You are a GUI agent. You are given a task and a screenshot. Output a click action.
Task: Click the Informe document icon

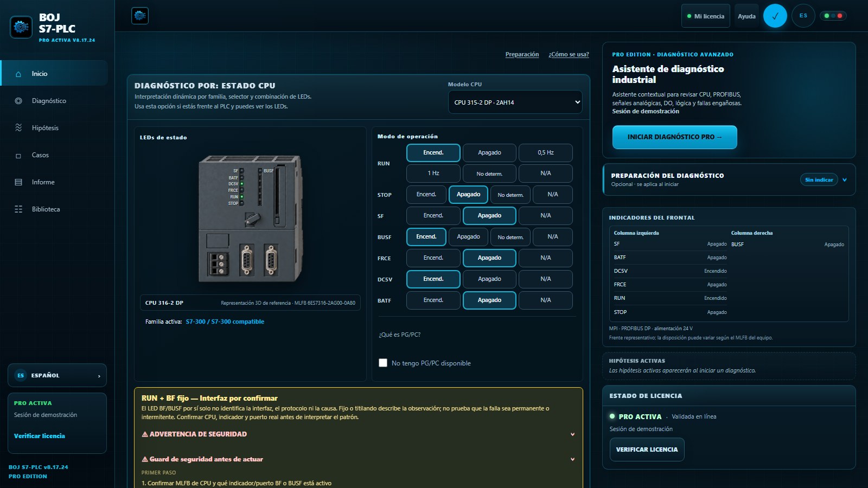18,182
